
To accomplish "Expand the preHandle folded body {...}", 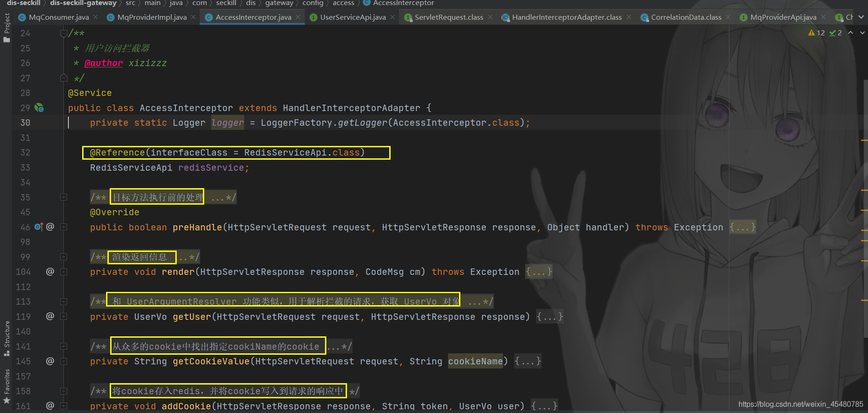I will [742, 227].
